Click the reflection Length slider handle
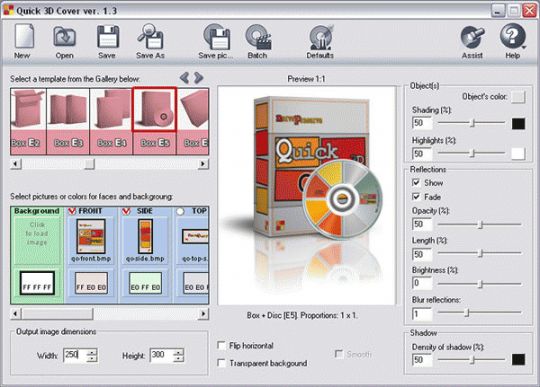 [481, 253]
